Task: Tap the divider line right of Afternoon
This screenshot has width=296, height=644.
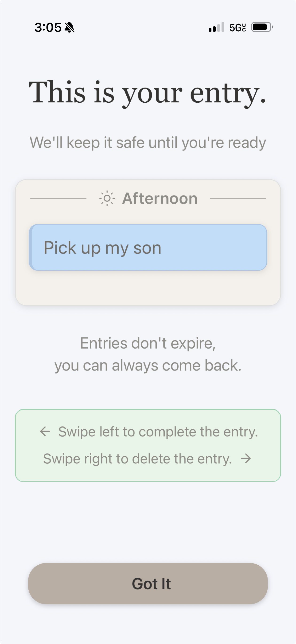Action: click(x=238, y=198)
